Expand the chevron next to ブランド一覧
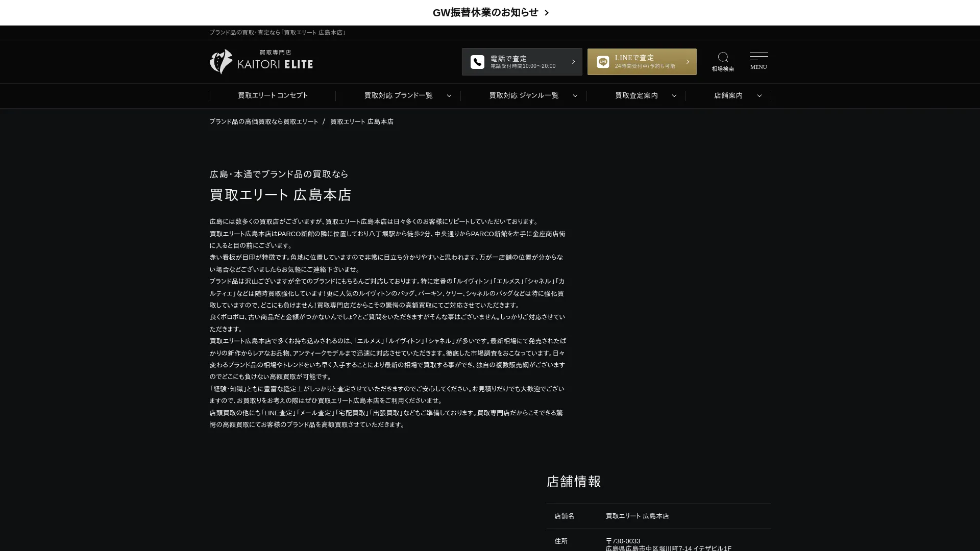Screen dimensions: 980x551 (x=449, y=95)
